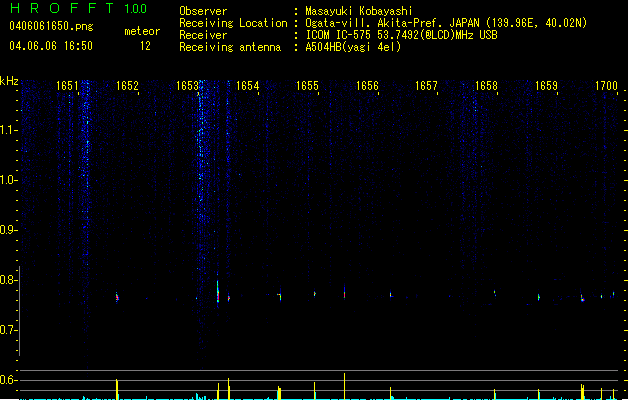The height and width of the screenshot is (400, 629).
Task: Click the 'Receiving antenna' field label
Action: [230, 47]
